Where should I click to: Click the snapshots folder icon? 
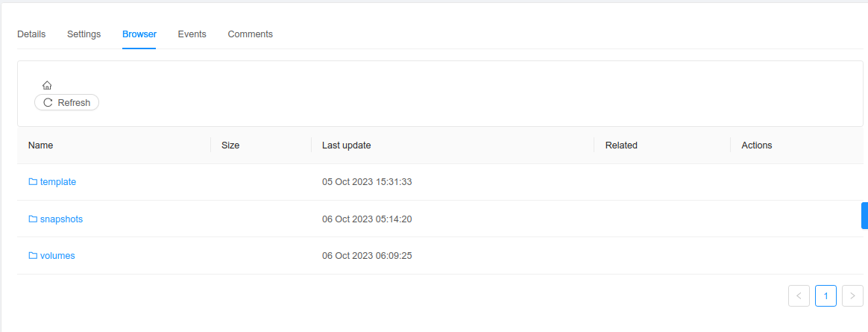(x=33, y=219)
